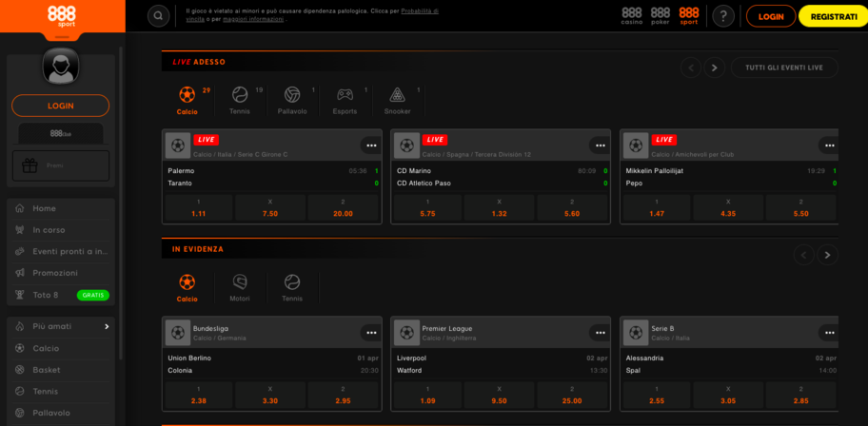Viewport: 868px width, 426px height.
Task: Click soccer ball icon on Serie B card
Action: pyautogui.click(x=636, y=333)
